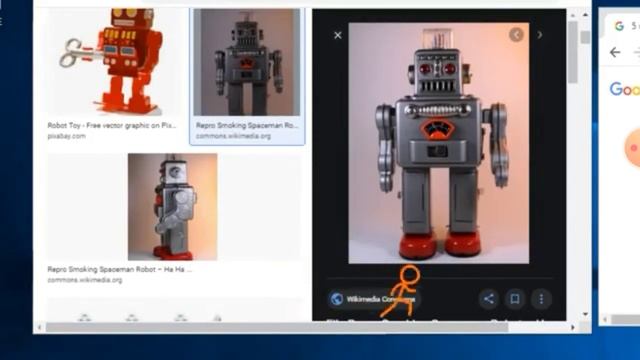Click the Google logo in right window

coord(625,89)
